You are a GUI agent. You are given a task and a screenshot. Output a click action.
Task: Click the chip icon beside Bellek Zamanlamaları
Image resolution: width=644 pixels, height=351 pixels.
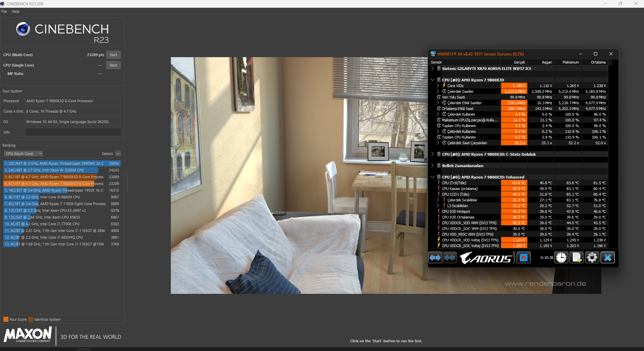(x=439, y=166)
